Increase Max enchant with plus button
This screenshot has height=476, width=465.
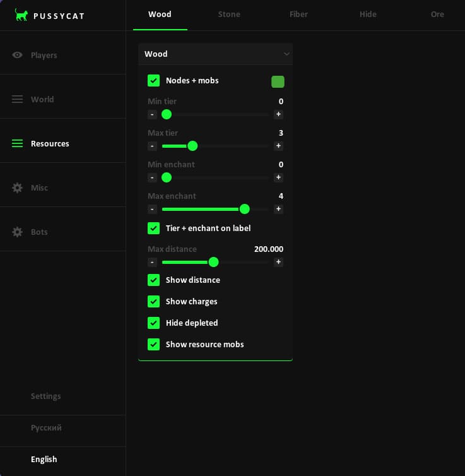(x=278, y=209)
